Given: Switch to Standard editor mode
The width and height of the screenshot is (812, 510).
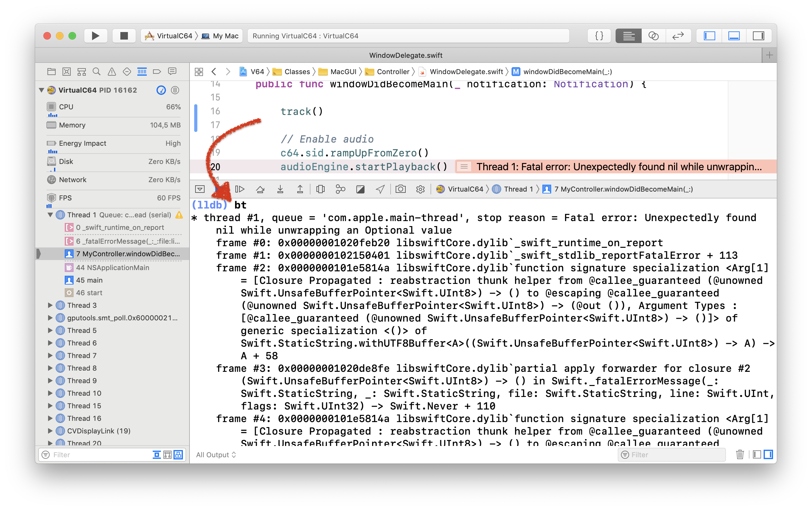Looking at the screenshot, I should pyautogui.click(x=628, y=36).
